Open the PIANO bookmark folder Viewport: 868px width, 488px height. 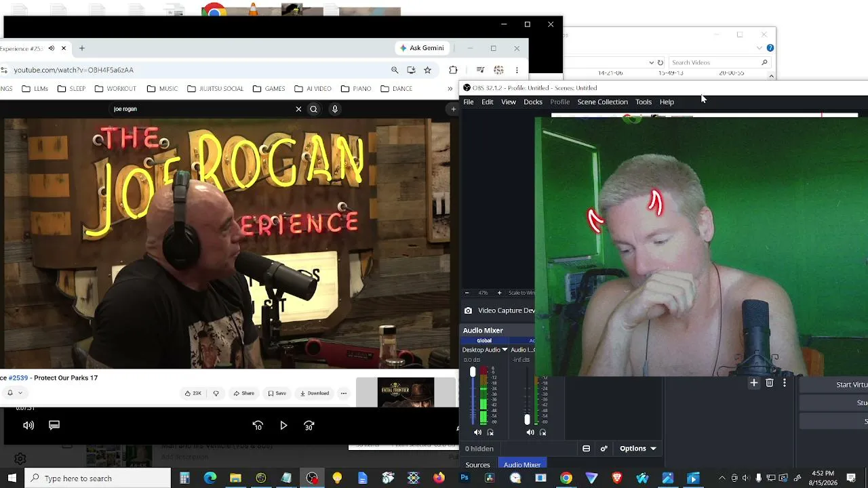[x=357, y=89]
